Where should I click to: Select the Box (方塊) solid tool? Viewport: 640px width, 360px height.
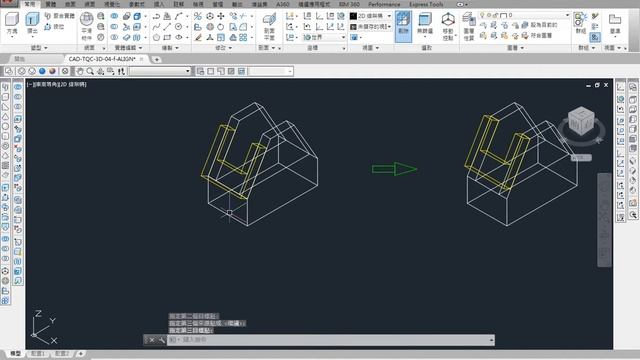(12, 24)
